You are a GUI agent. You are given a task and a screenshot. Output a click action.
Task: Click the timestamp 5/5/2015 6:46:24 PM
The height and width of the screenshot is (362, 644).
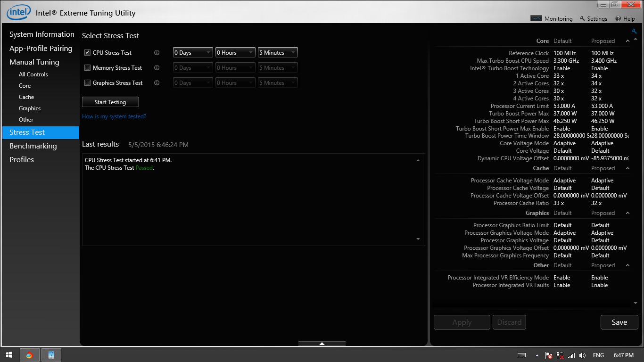[158, 145]
